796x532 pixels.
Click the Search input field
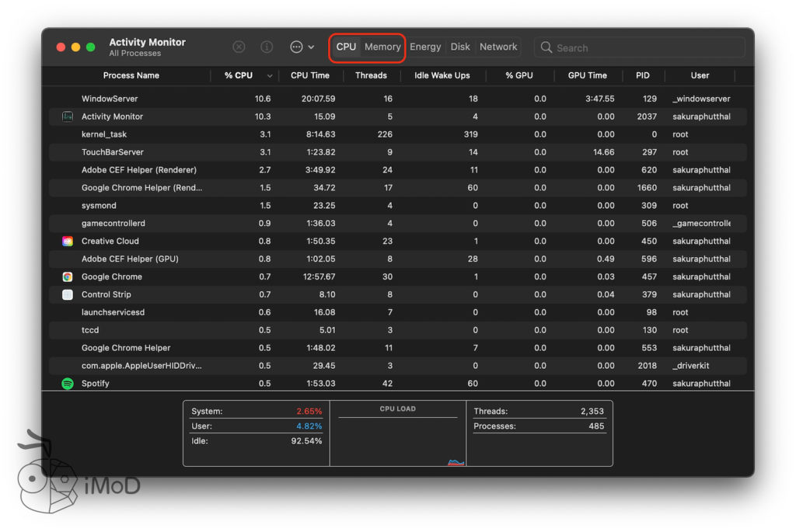coord(645,47)
